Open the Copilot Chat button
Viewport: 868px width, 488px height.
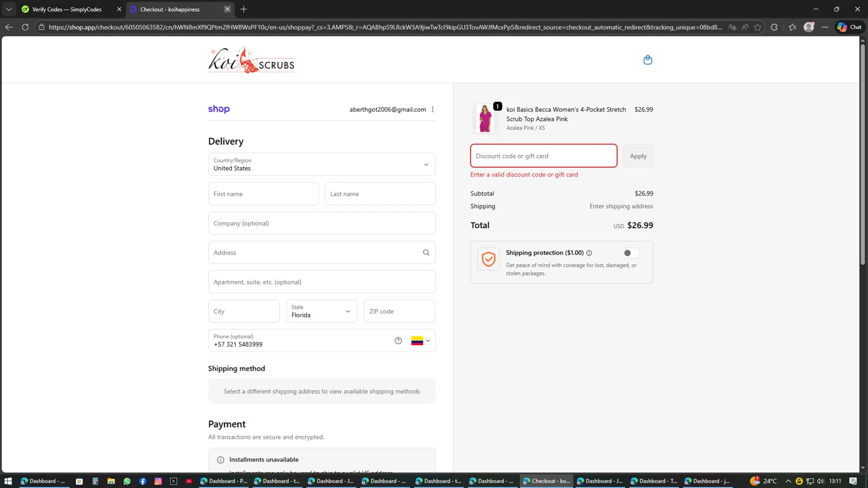click(x=849, y=27)
